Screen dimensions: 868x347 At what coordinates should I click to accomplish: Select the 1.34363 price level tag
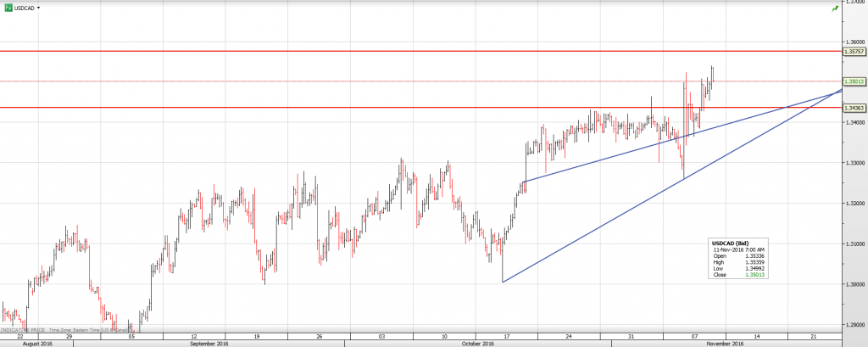pyautogui.click(x=854, y=108)
